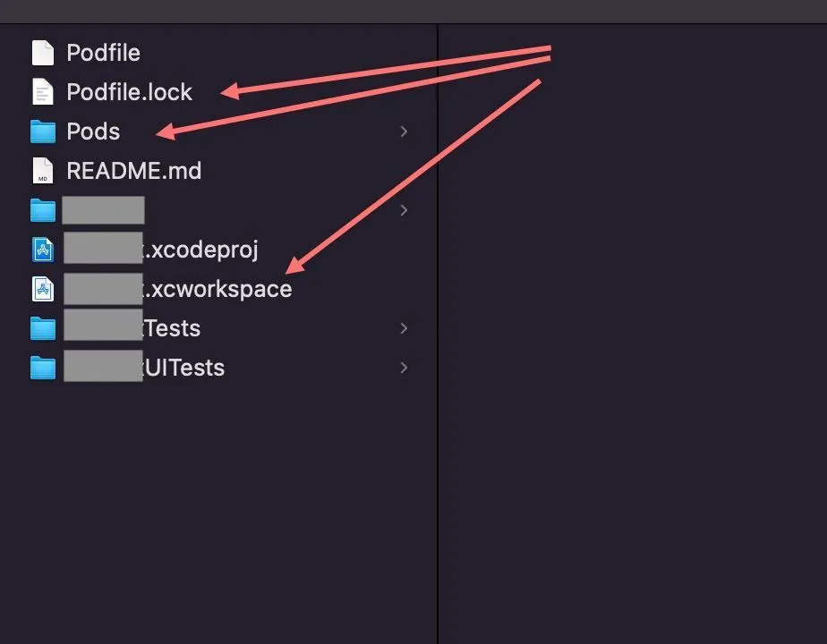The height and width of the screenshot is (644, 827).
Task: Expand the Tests folder chevron
Action: pyautogui.click(x=404, y=328)
